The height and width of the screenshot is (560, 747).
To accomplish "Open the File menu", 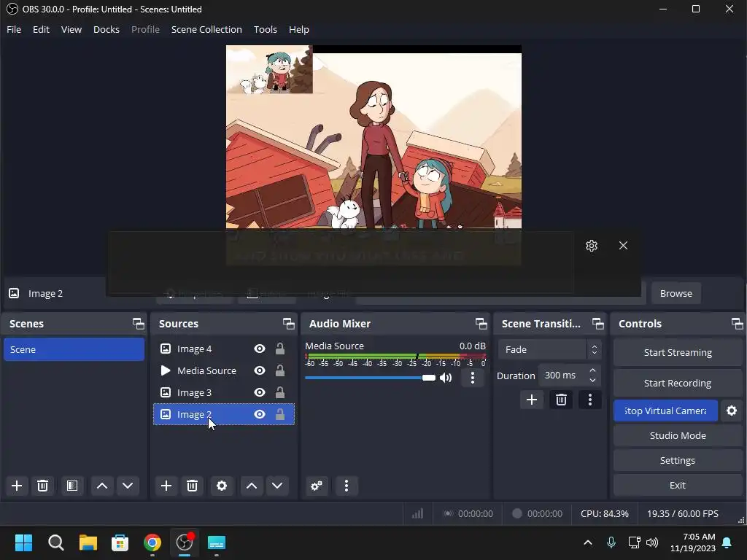I will pos(14,29).
